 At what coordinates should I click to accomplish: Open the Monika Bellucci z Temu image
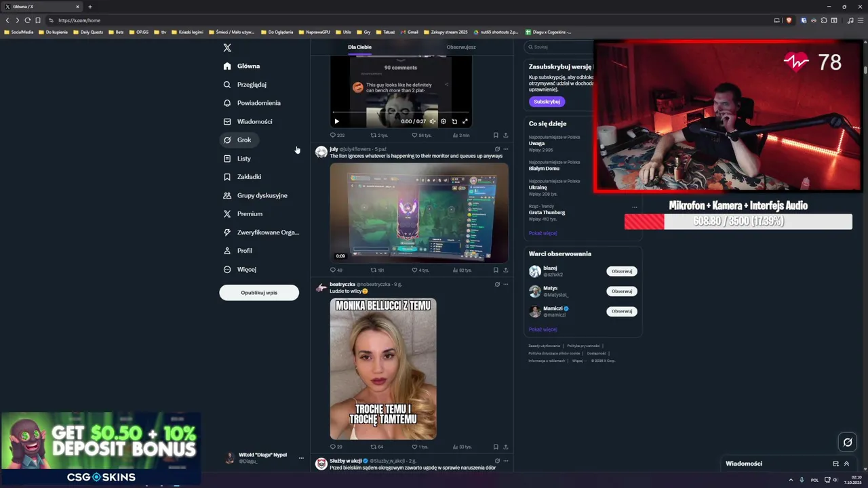click(383, 369)
